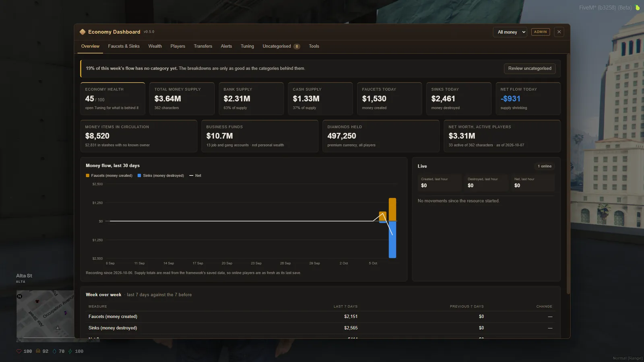This screenshot has height=362, width=644.
Task: Select the Economy Health card
Action: pos(113,99)
